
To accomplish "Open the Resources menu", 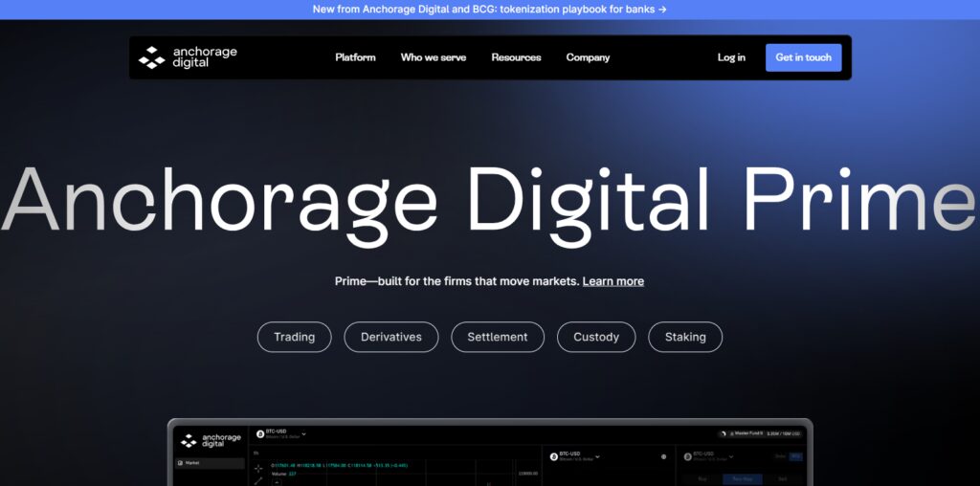I will click(516, 57).
